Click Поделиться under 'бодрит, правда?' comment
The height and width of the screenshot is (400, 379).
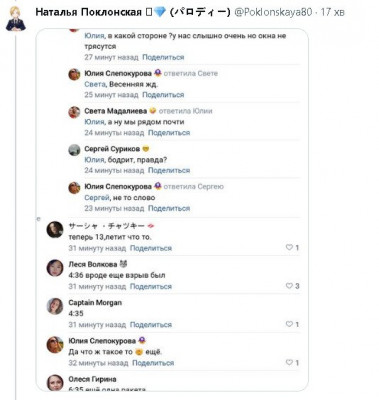click(x=169, y=170)
